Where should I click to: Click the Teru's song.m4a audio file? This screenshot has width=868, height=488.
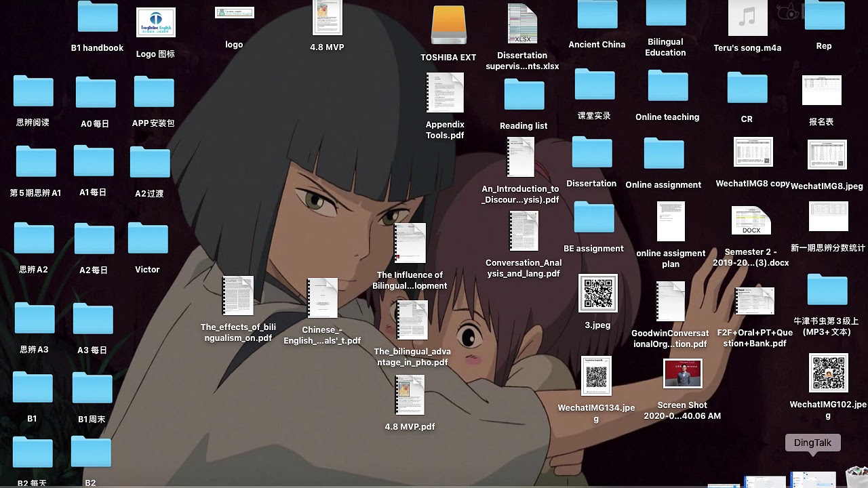(x=747, y=18)
